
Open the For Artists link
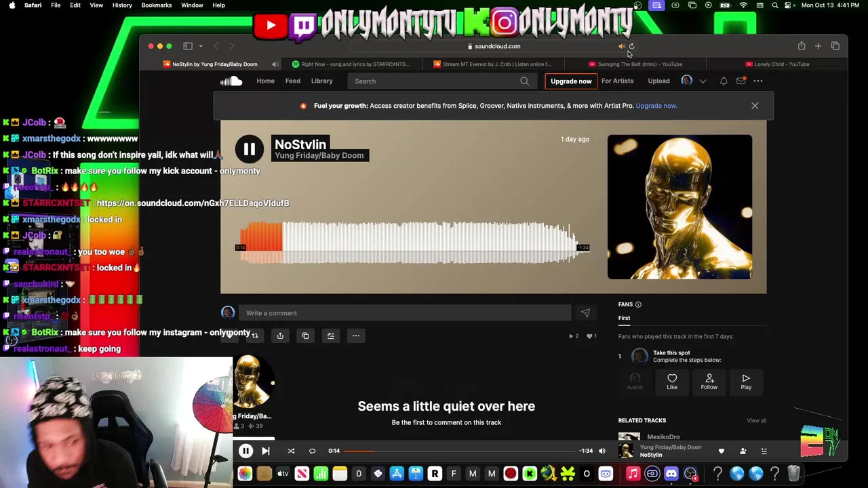pyautogui.click(x=617, y=81)
